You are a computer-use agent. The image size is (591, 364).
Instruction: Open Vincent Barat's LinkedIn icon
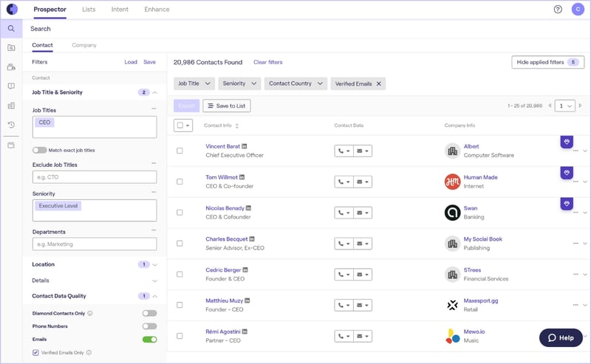click(245, 146)
